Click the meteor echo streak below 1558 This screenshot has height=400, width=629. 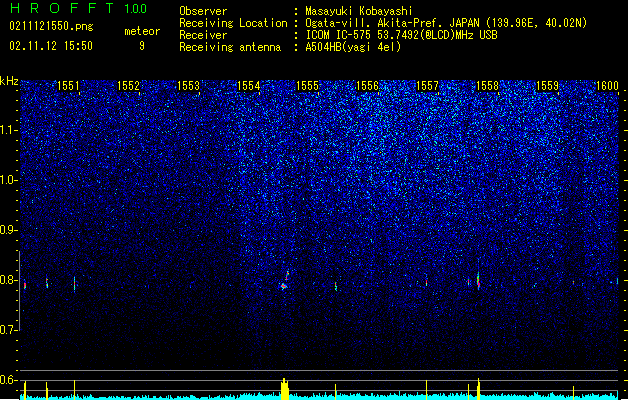478,280
